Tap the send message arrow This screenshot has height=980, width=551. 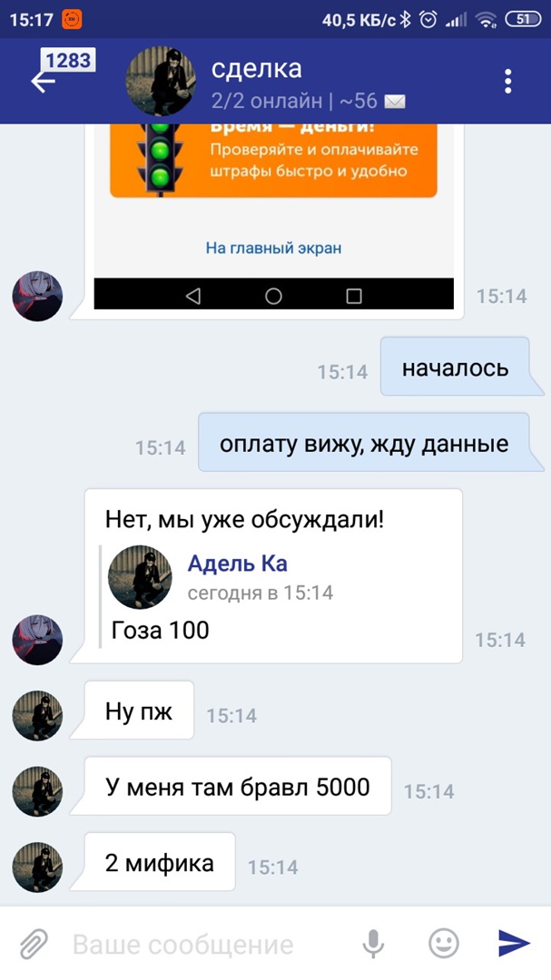(514, 943)
